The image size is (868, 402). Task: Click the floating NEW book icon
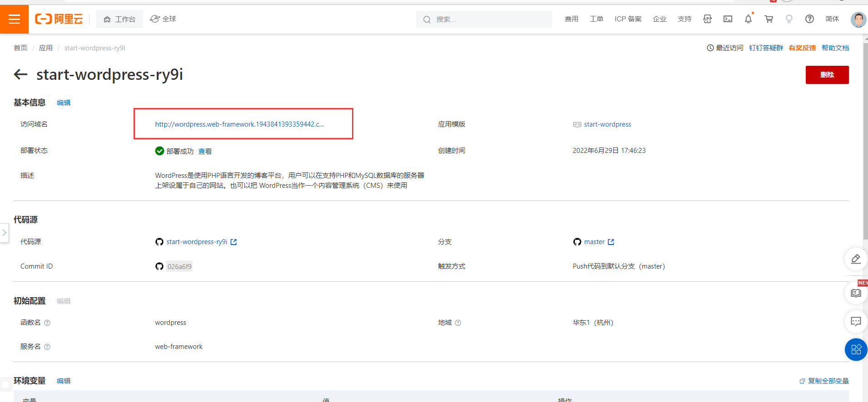856,293
